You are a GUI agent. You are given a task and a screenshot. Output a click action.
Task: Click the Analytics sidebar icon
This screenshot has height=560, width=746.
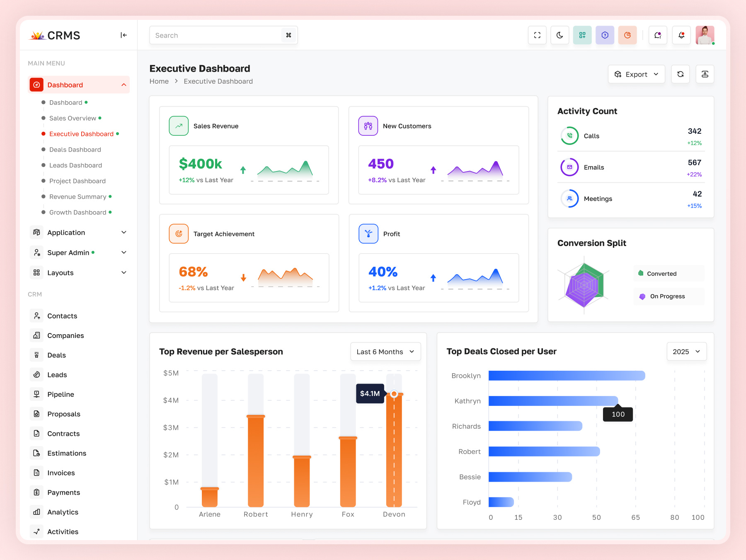point(36,512)
